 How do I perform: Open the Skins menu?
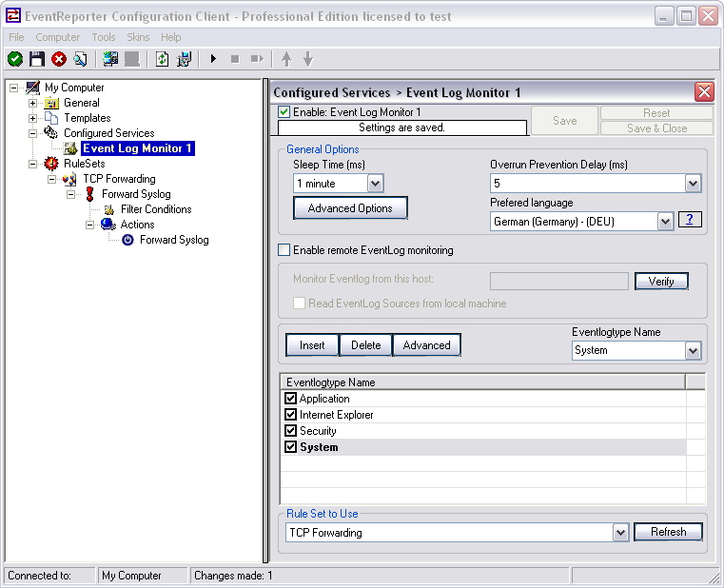(138, 37)
